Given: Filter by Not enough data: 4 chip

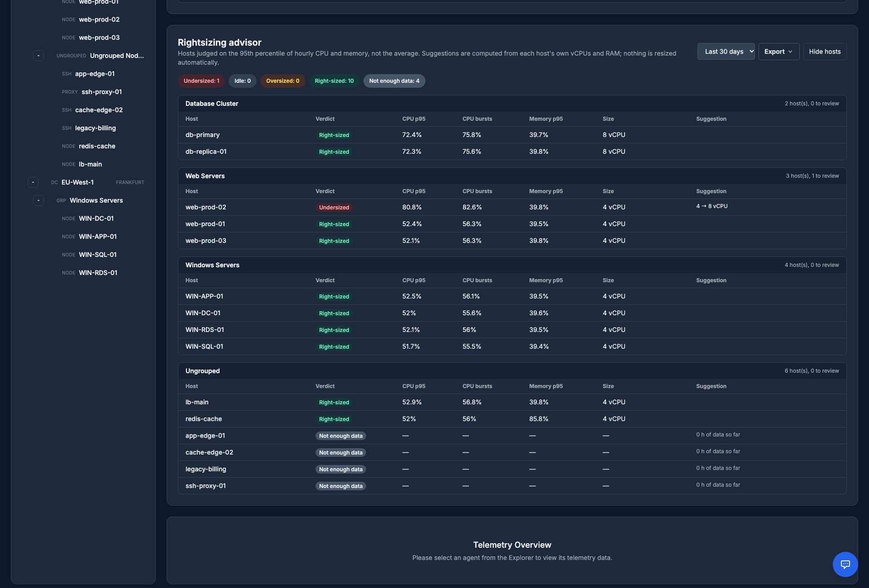Looking at the screenshot, I should (x=394, y=81).
